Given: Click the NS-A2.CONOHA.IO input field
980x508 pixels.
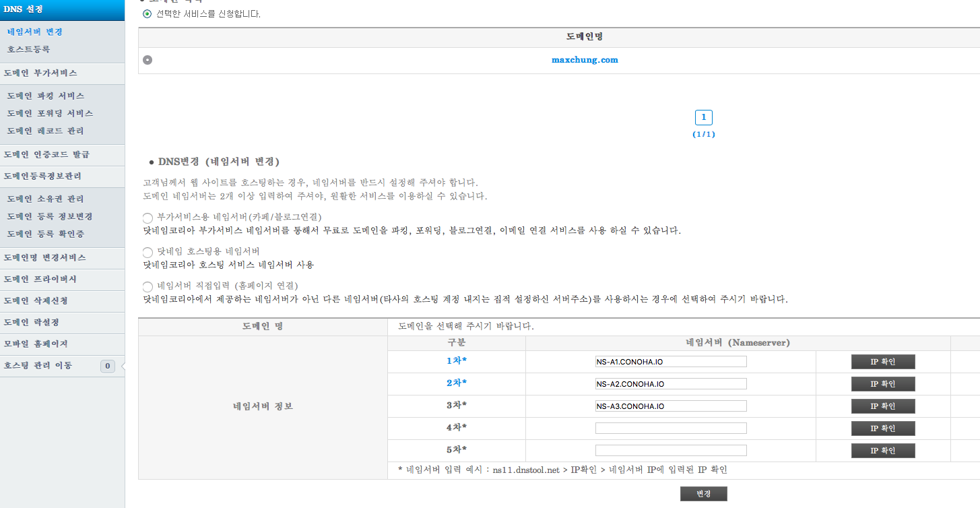Looking at the screenshot, I should click(671, 384).
